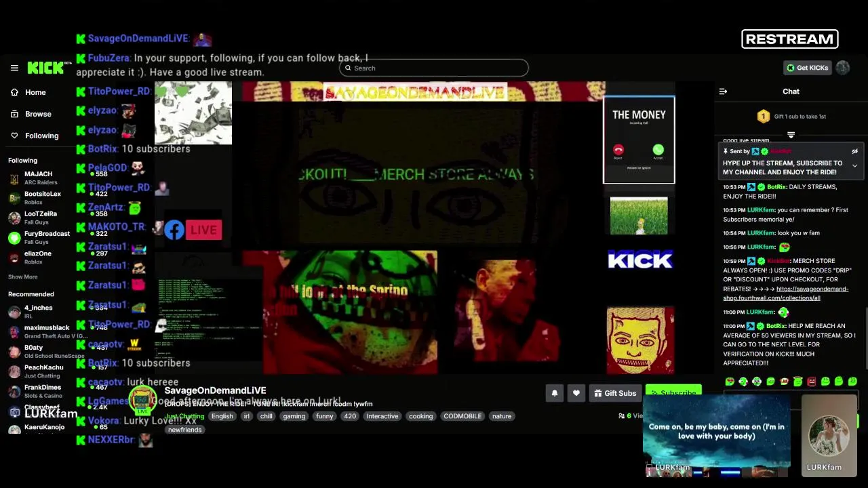Pick the last green emote in the emote row
This screenshot has width=868, height=488.
pyautogui.click(x=852, y=382)
